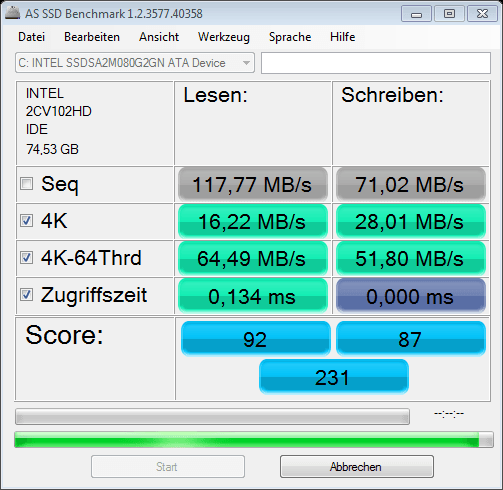Viewport: 503px width, 490px height.
Task: Maximize the benchmark window
Action: [449, 14]
